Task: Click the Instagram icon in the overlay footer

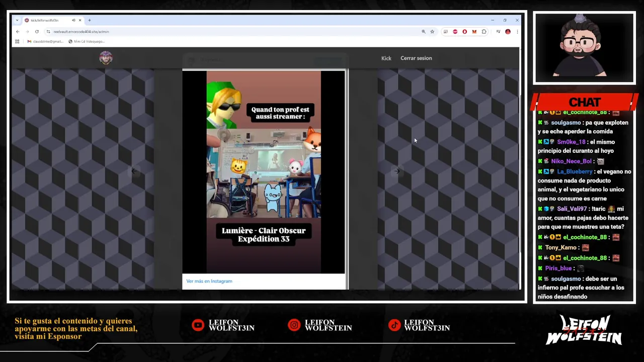Action: pos(294,325)
